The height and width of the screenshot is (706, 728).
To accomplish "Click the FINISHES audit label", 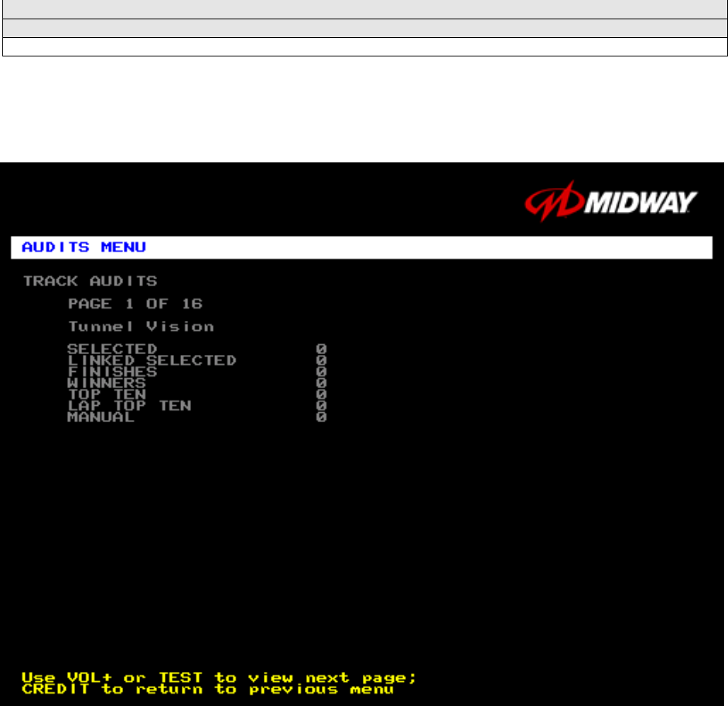I will [112, 371].
